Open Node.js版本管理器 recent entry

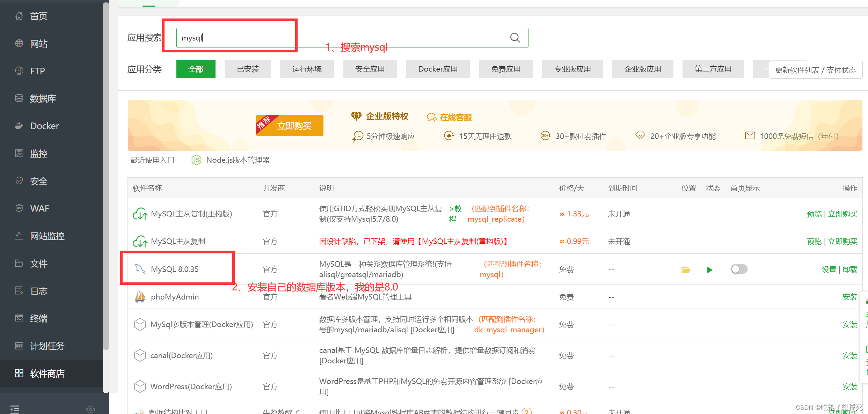238,160
